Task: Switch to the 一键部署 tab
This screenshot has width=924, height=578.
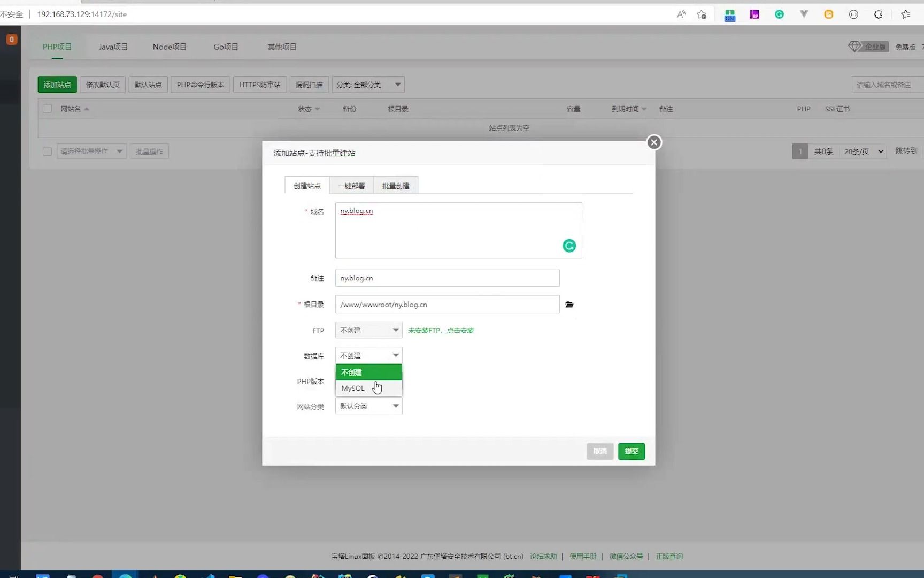Action: (x=351, y=185)
